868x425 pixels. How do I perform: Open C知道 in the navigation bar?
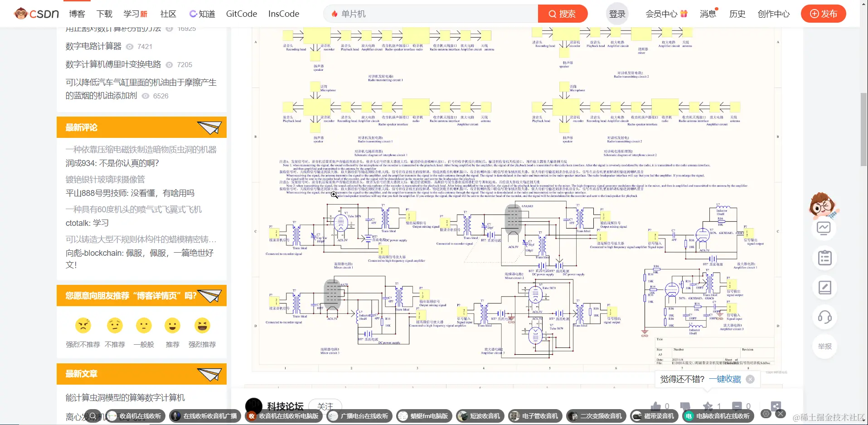(202, 14)
